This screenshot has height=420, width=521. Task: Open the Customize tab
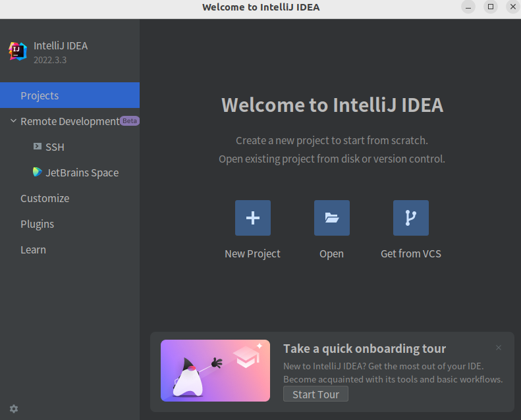tap(70, 198)
